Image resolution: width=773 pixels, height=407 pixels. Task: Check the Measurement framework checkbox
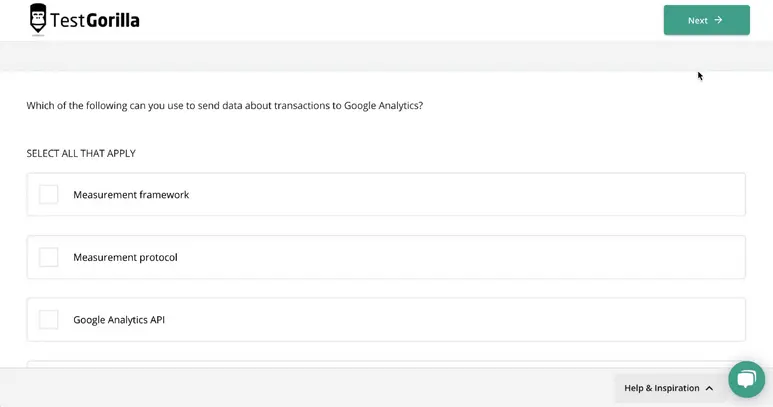[48, 194]
